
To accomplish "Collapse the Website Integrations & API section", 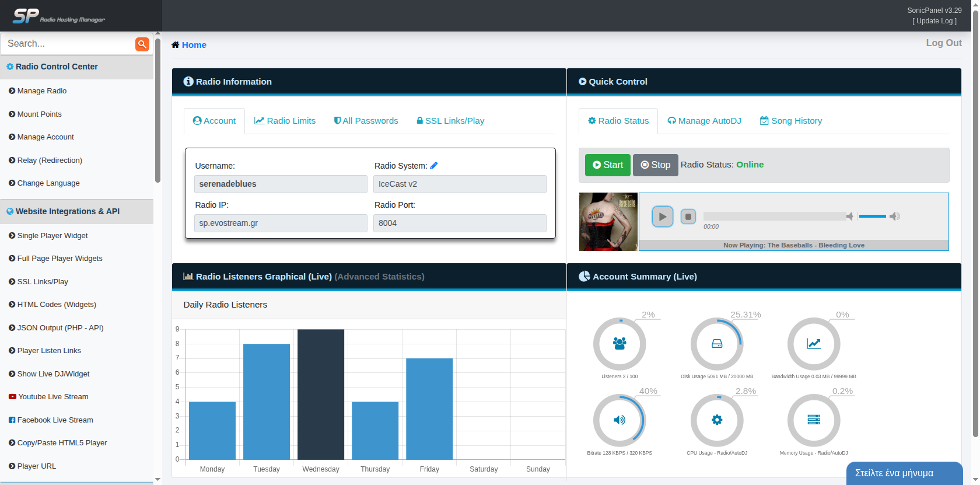I will point(68,211).
